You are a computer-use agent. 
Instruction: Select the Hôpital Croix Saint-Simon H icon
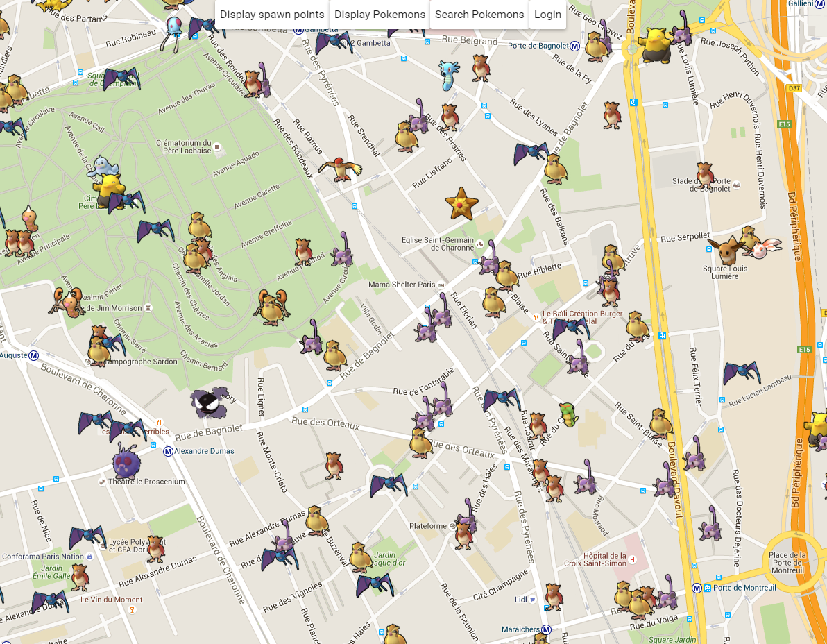[632, 559]
